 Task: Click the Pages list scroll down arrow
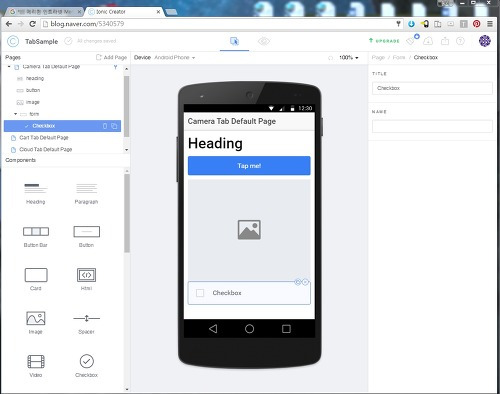tap(126, 150)
